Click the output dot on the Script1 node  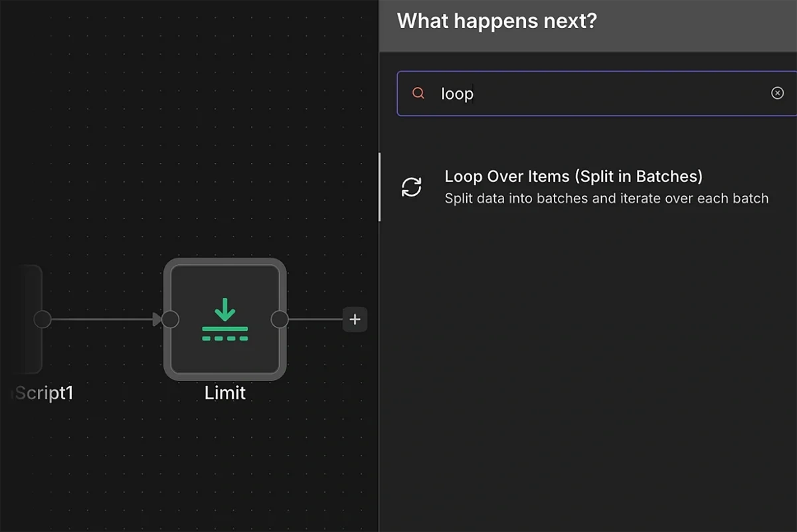pos(42,319)
